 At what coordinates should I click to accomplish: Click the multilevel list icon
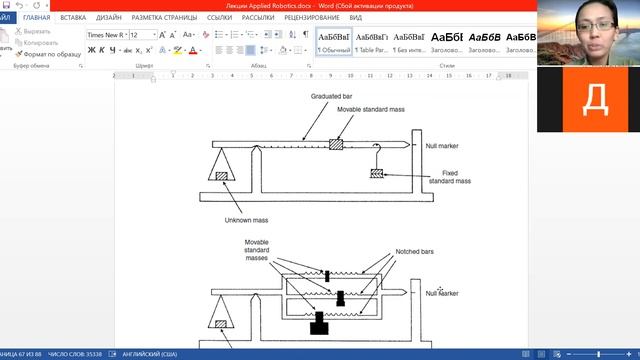pos(249,35)
